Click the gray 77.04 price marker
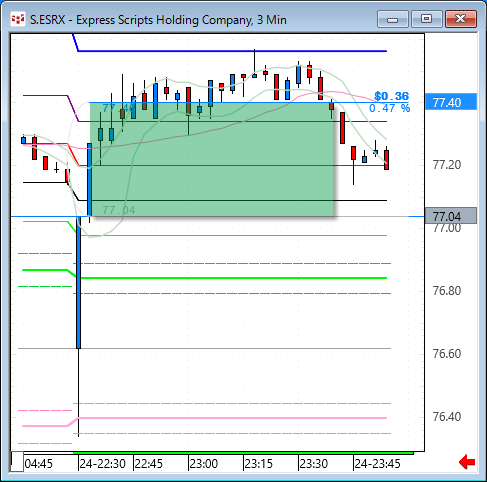 click(451, 216)
